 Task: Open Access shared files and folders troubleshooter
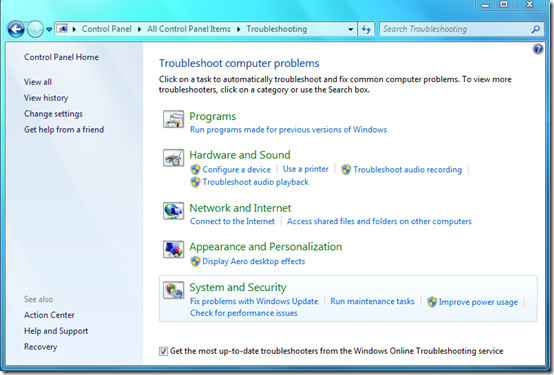pyautogui.click(x=379, y=221)
